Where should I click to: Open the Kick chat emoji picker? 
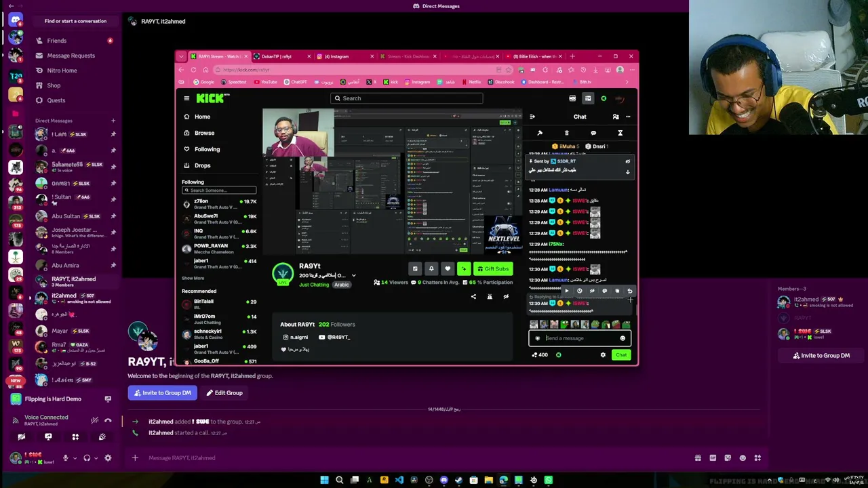(623, 338)
